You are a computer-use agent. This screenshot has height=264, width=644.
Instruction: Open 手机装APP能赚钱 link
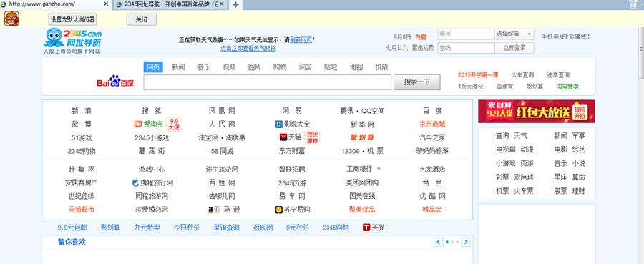[x=565, y=36]
